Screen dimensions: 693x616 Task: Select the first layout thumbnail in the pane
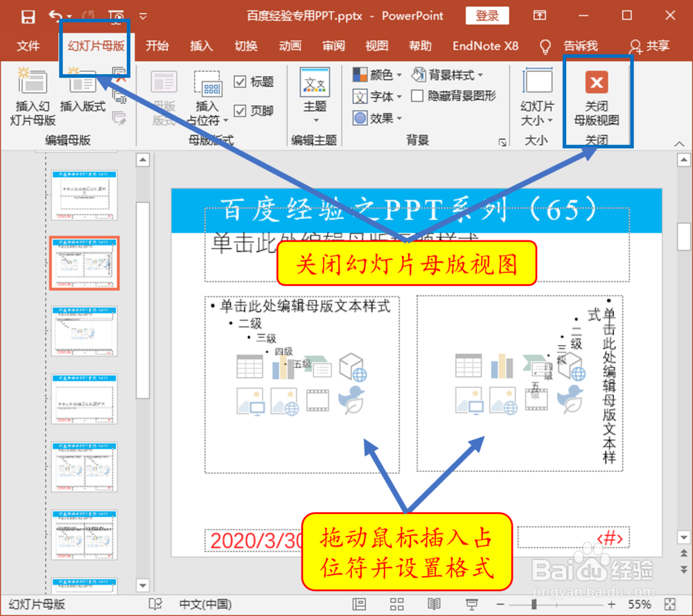pos(84,195)
